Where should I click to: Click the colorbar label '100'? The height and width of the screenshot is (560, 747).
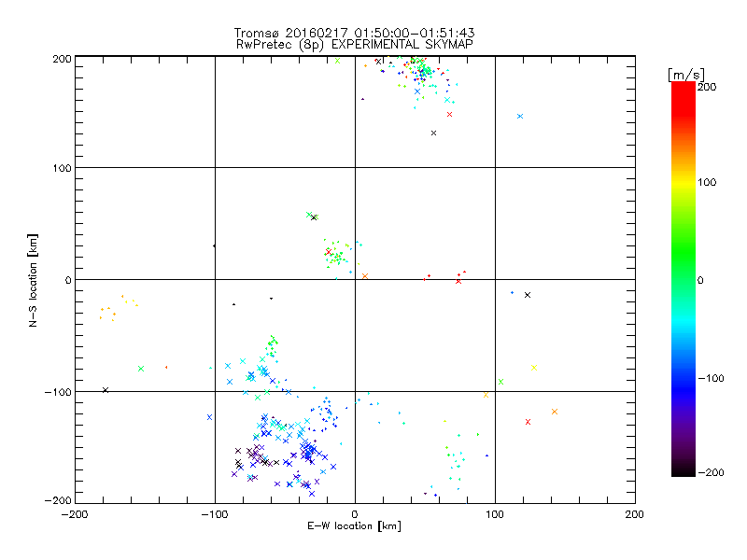point(707,182)
